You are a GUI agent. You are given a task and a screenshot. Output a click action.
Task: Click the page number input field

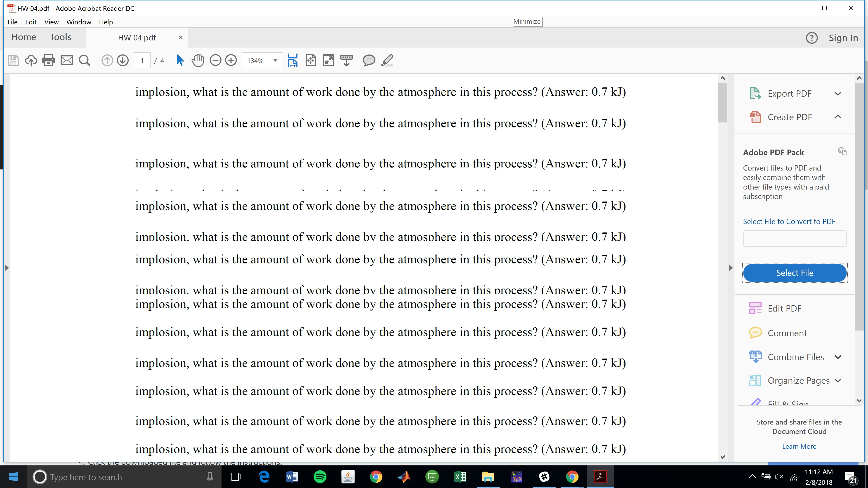coord(142,61)
